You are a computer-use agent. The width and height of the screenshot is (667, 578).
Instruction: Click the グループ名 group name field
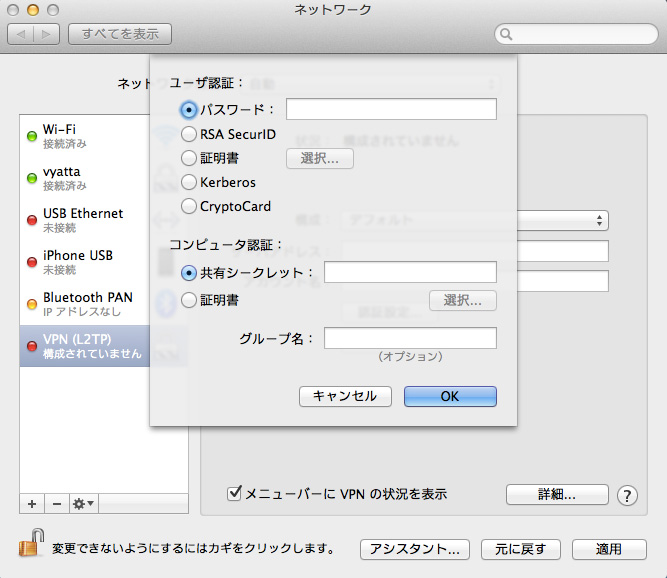click(410, 338)
